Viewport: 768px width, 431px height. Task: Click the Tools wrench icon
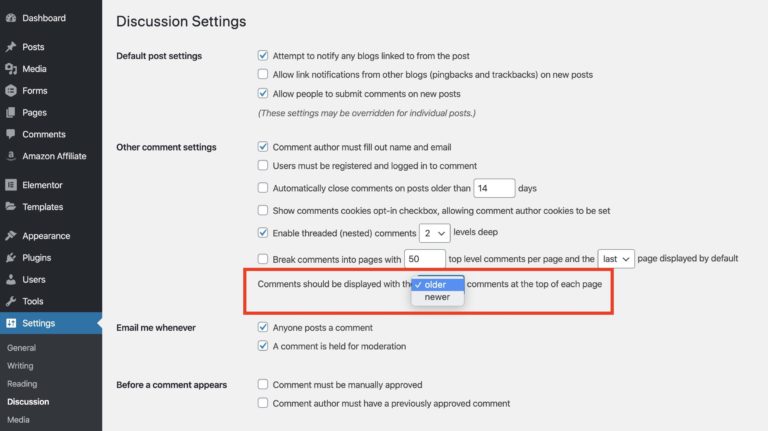click(x=10, y=301)
